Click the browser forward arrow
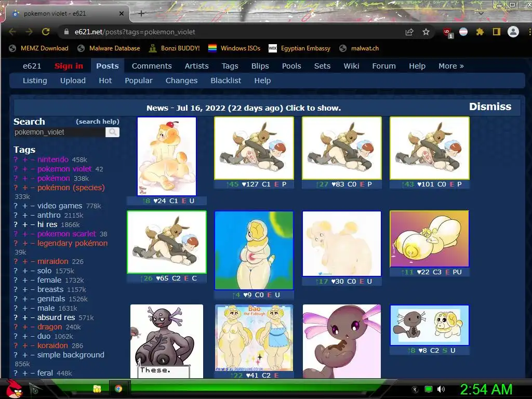 click(x=29, y=32)
